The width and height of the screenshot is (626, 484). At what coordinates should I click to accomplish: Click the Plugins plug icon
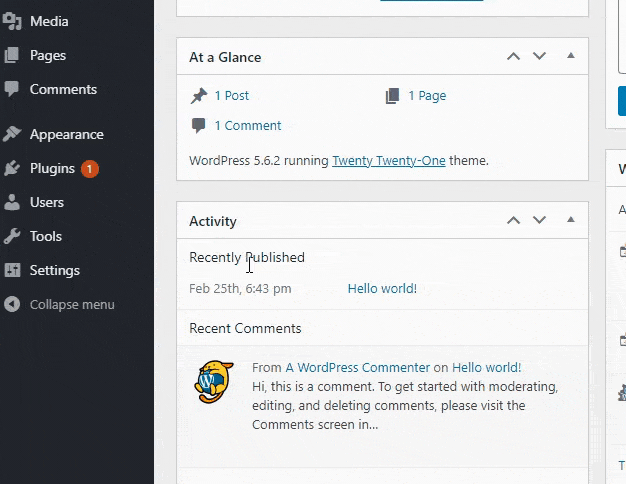pos(12,168)
